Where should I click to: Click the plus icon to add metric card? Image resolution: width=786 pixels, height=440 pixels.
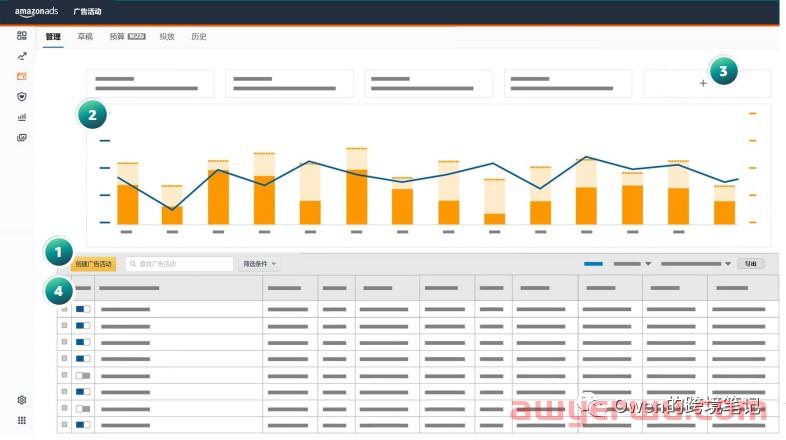[703, 84]
